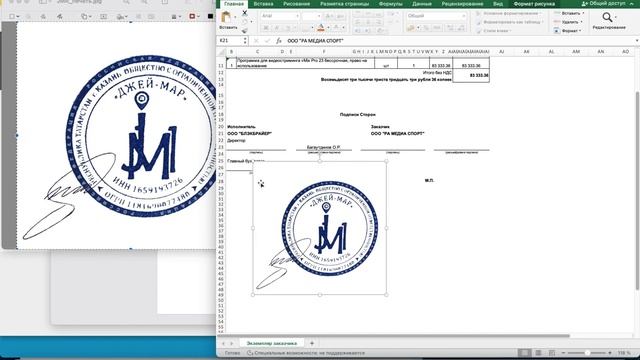
Task: Click the select-all corner of the worksheet
Action: tap(221, 52)
